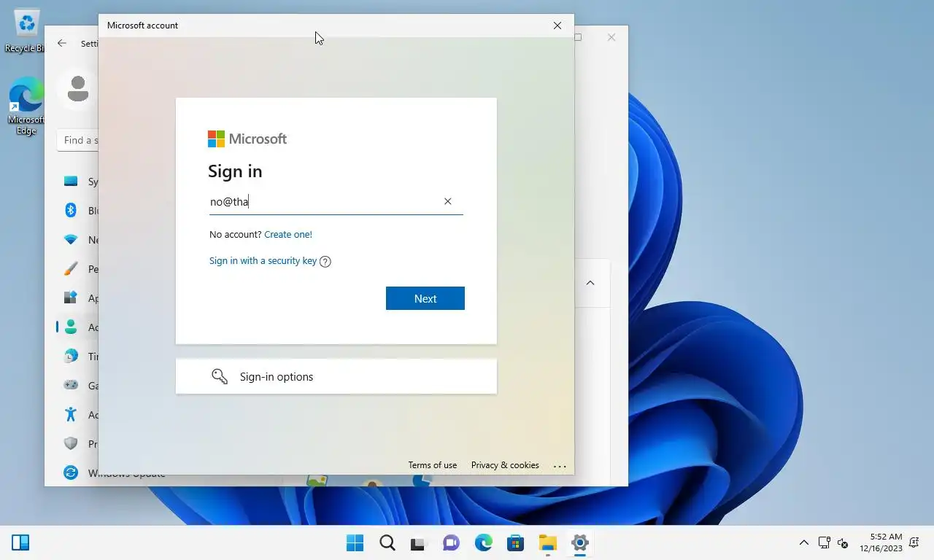Select the Network wifi icon in Settings sidebar
Viewport: 934px width, 560px height.
(71, 240)
